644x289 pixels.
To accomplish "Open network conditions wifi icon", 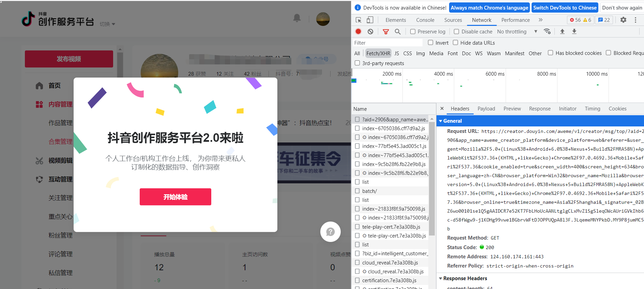I will (547, 31).
